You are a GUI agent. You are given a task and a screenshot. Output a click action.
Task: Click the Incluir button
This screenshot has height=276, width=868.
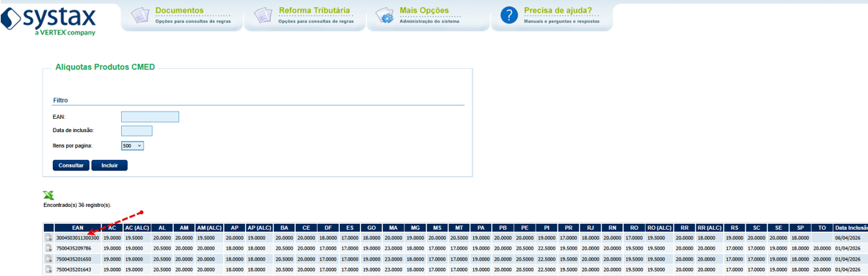pyautogui.click(x=109, y=165)
